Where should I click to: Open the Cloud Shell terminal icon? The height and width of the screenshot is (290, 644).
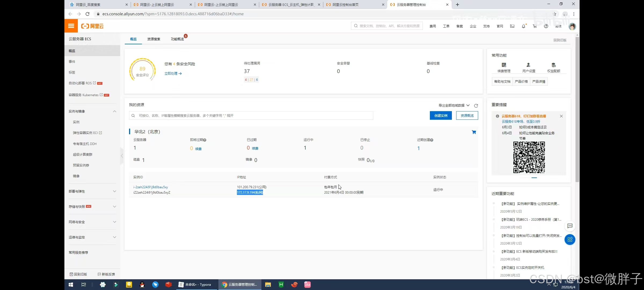point(512,26)
